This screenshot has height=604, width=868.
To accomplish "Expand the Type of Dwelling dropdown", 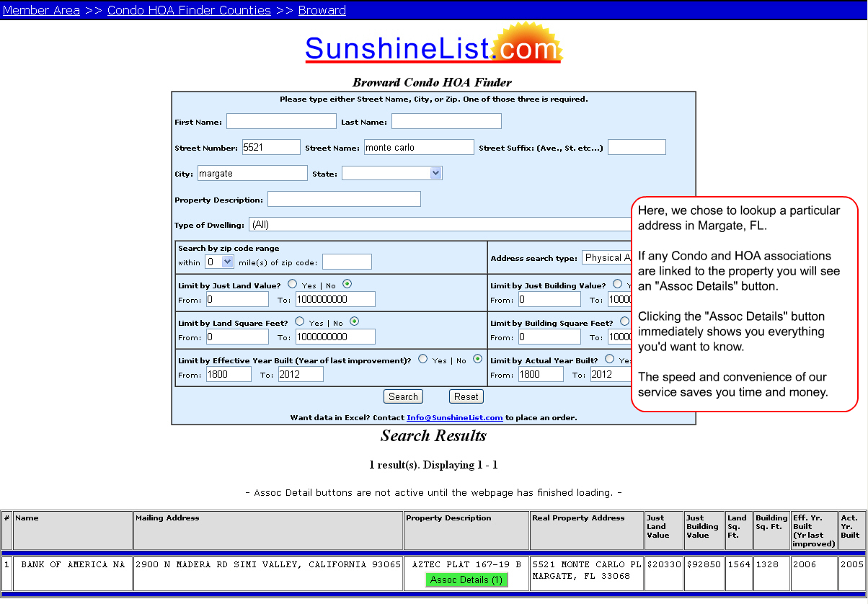I will coord(440,225).
